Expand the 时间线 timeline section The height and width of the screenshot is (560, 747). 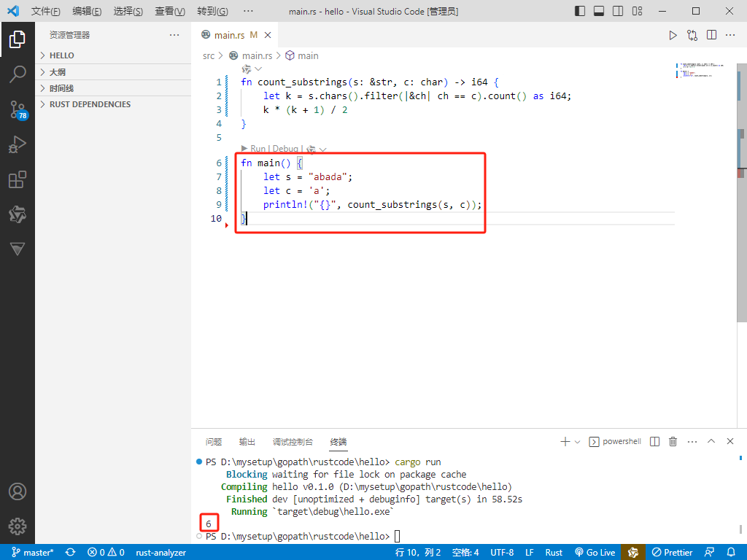113,88
